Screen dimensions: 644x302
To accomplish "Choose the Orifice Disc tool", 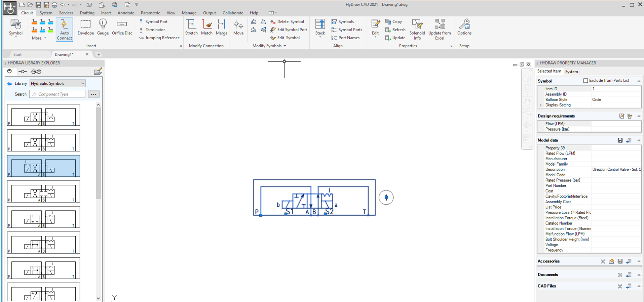I will coord(122,28).
